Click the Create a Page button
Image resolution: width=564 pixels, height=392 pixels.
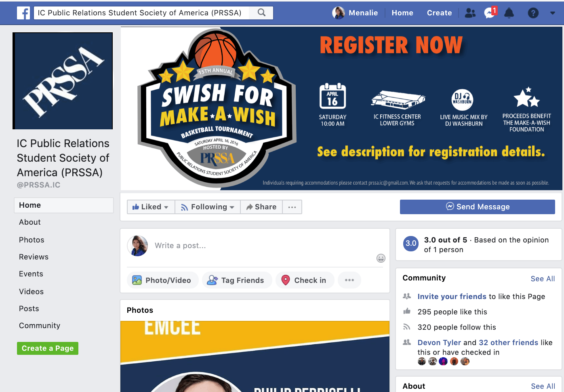48,348
